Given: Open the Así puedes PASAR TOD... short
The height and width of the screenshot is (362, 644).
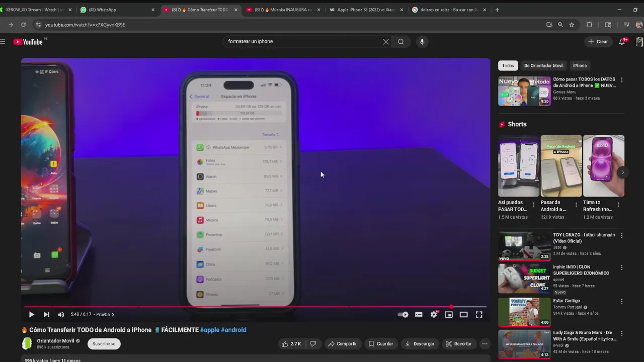Looking at the screenshot, I should pyautogui.click(x=519, y=166).
